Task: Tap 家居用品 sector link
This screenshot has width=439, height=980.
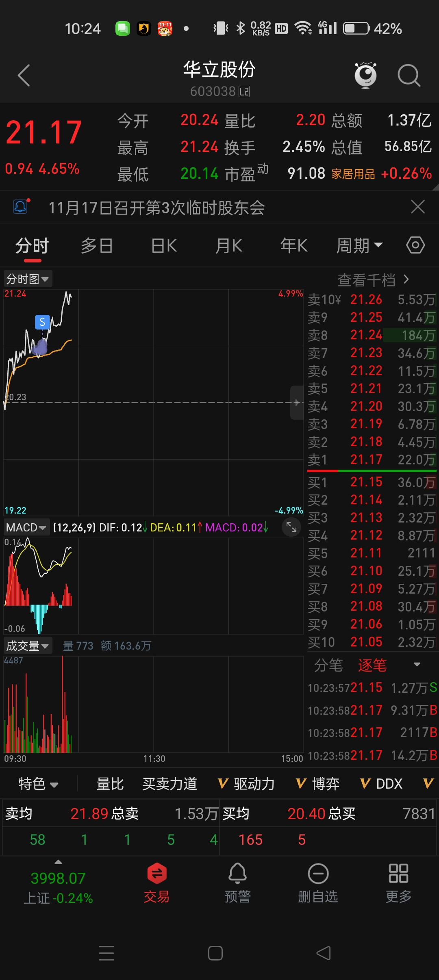Action: pos(353,174)
